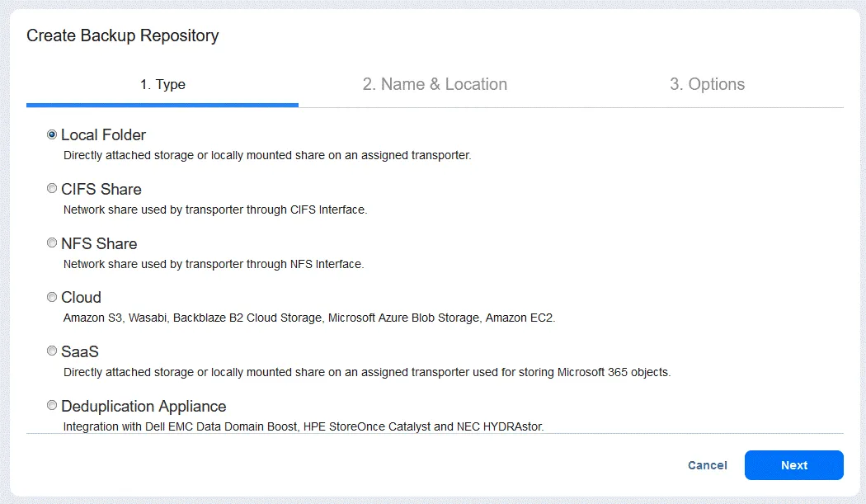Click the 'Local Folder' label text
Image resolution: width=866 pixels, height=504 pixels.
pyautogui.click(x=103, y=134)
